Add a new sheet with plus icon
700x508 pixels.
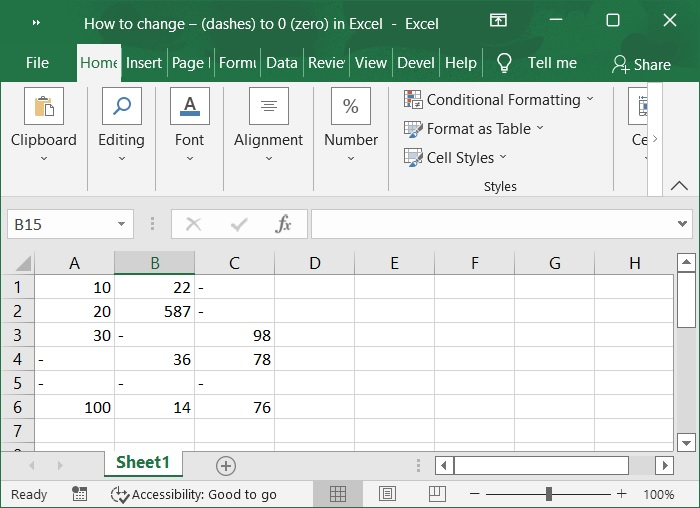pos(226,465)
